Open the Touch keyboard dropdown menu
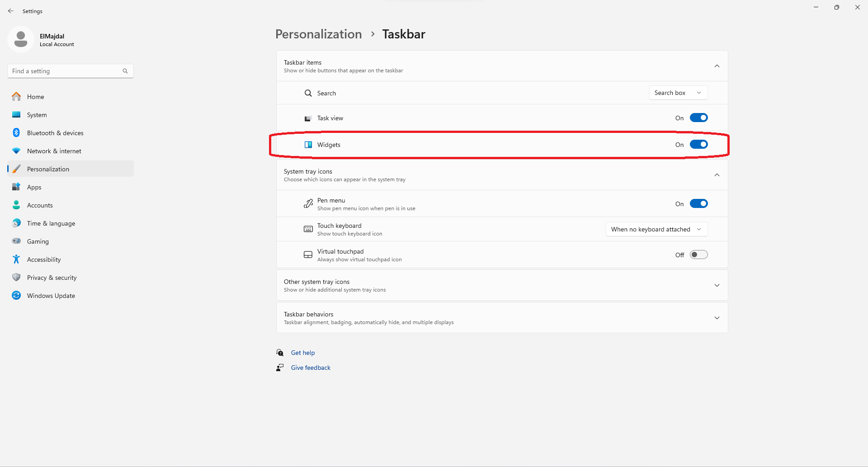Screen dimensions: 868x467 656,229
